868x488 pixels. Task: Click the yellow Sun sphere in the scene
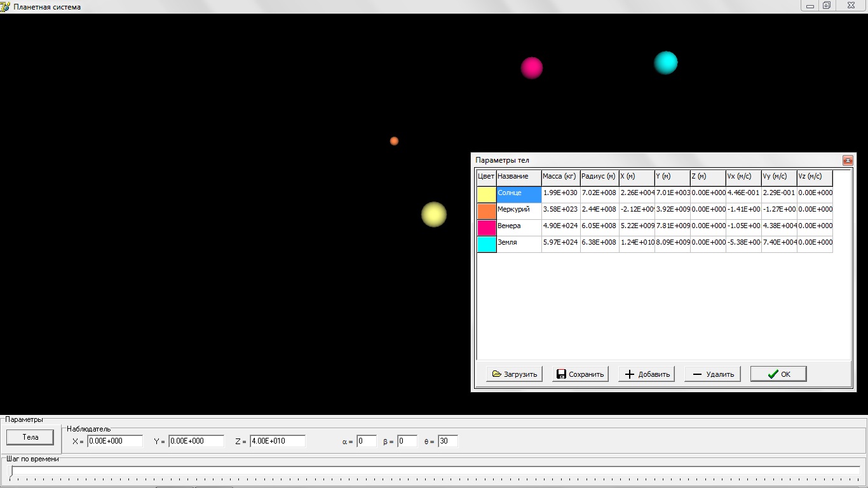coord(434,214)
